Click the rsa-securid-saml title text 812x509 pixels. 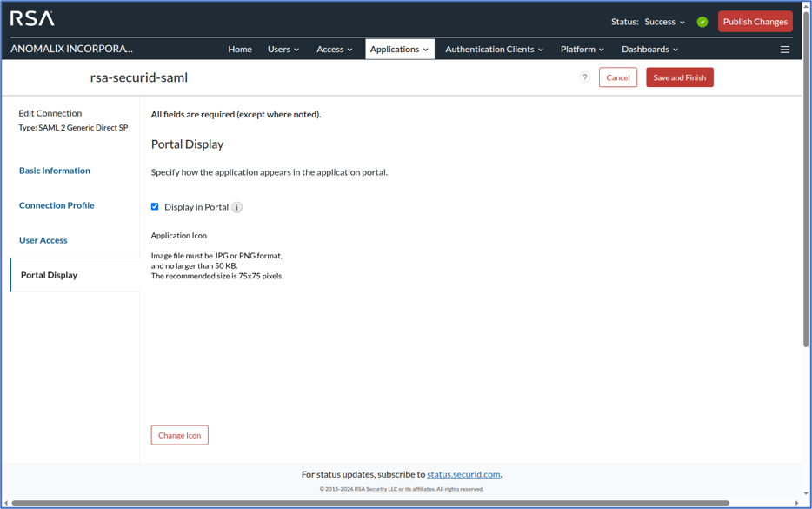[x=139, y=77]
